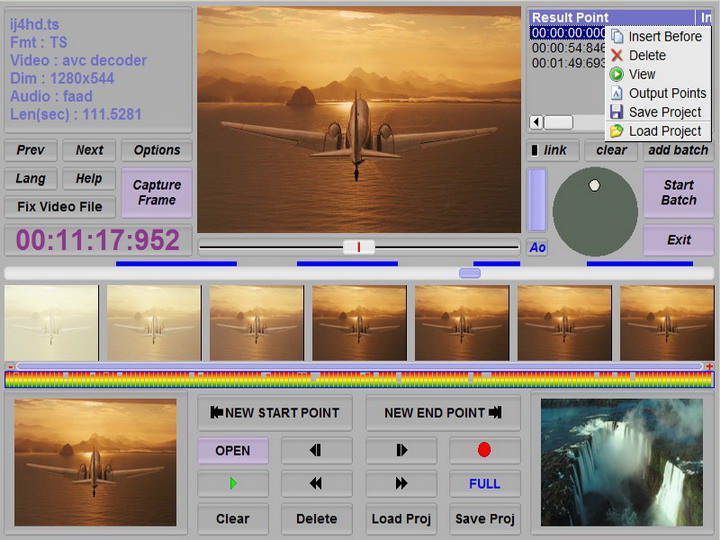This screenshot has width=720, height=540.
Task: Select Output Points menu entry
Action: click(x=667, y=93)
